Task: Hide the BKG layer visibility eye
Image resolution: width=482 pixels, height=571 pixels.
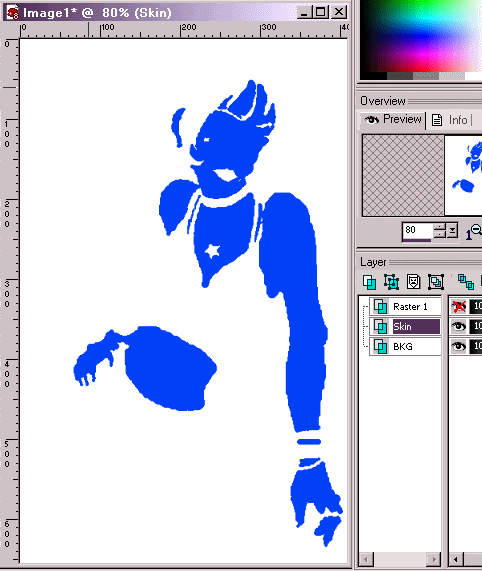Action: point(459,346)
